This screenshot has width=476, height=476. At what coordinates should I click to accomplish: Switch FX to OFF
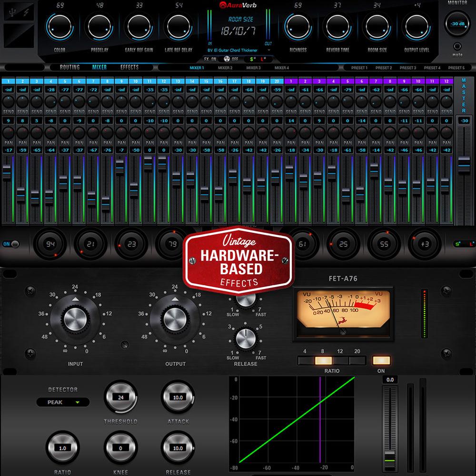click(x=235, y=59)
